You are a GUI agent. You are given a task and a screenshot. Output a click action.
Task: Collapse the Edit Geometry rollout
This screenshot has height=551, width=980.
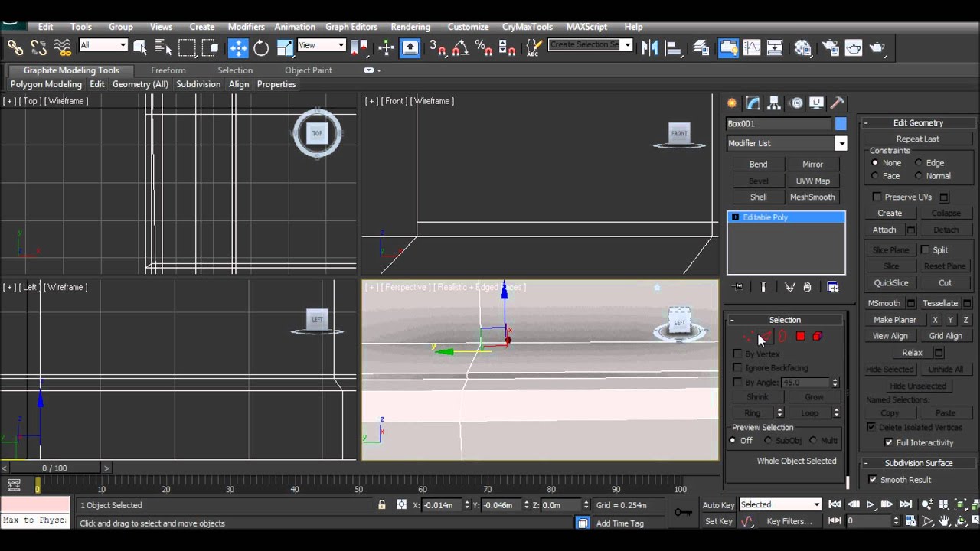(x=866, y=123)
